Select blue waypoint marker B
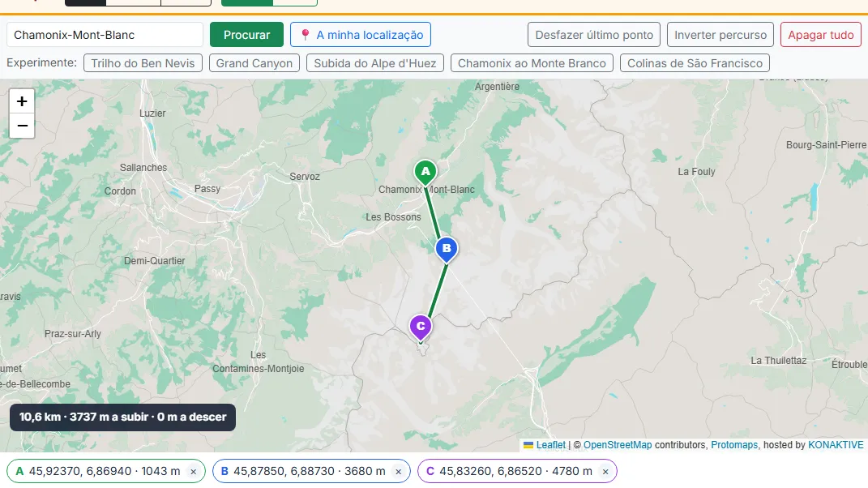This screenshot has height=488, width=868. [447, 250]
